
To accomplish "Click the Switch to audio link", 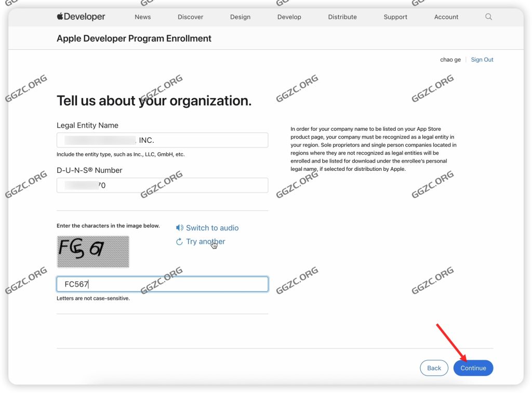I will click(x=212, y=227).
